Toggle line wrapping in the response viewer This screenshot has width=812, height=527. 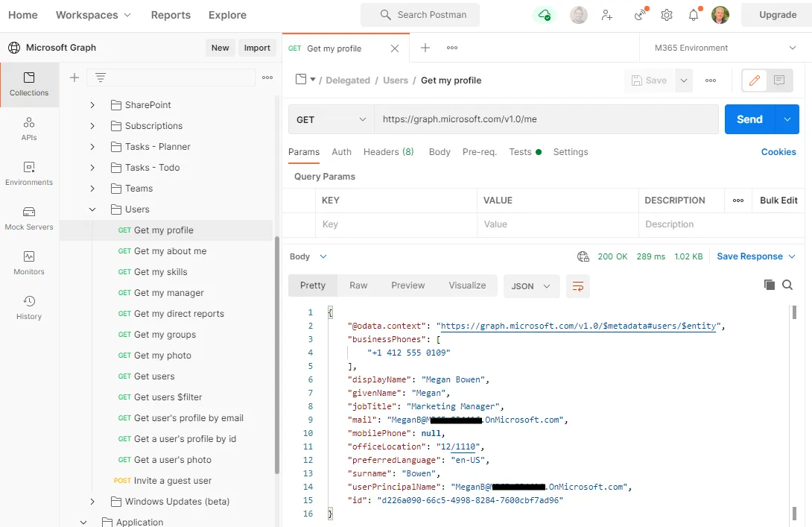pos(578,285)
